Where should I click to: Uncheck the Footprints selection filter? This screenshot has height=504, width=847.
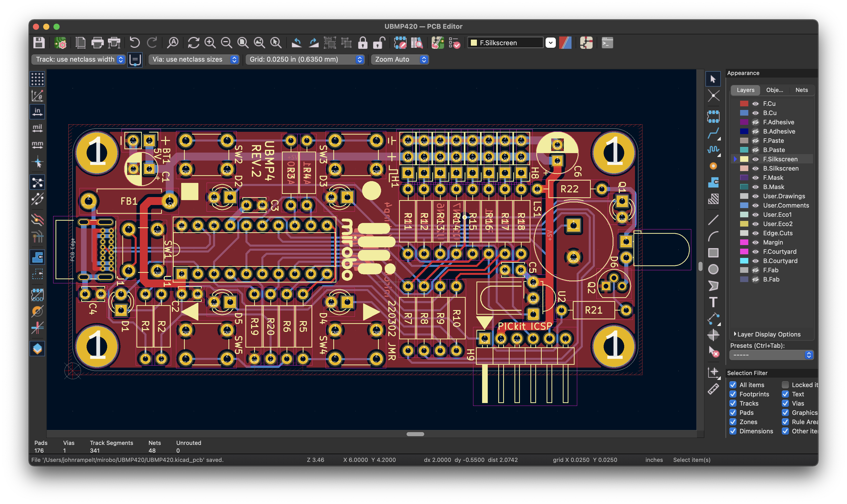[x=733, y=394]
